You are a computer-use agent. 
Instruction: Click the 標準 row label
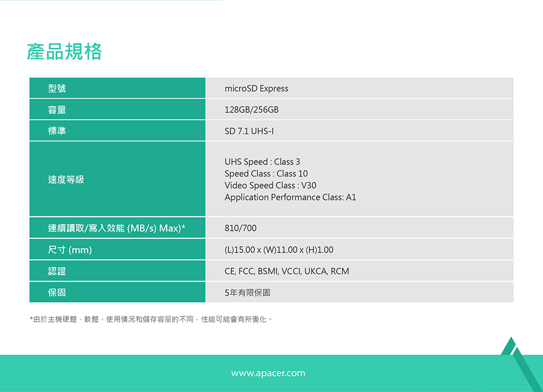pyautogui.click(x=57, y=131)
